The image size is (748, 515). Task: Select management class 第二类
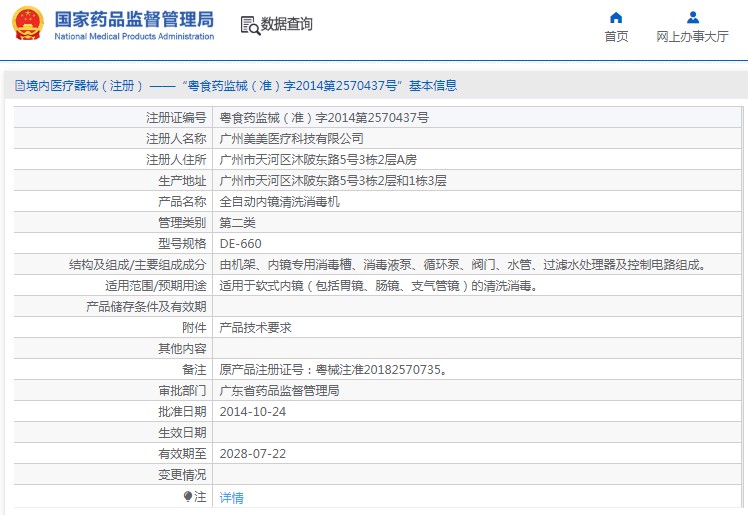click(x=238, y=223)
